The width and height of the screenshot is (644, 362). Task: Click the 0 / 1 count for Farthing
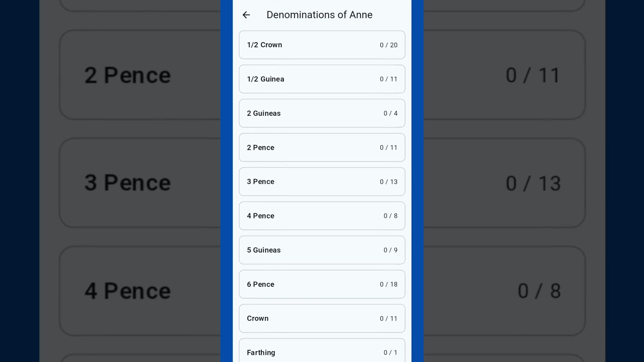pos(390,353)
